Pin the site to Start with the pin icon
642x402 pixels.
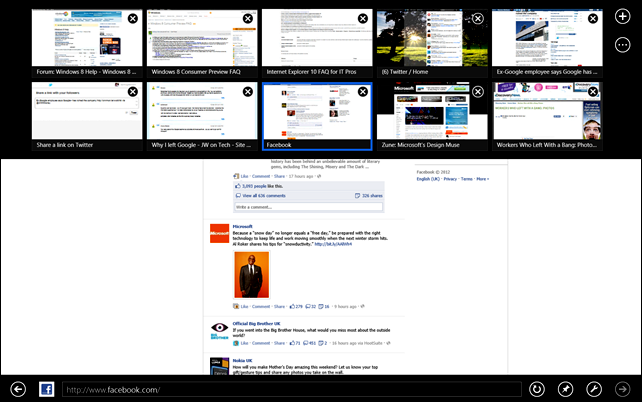click(x=565, y=389)
